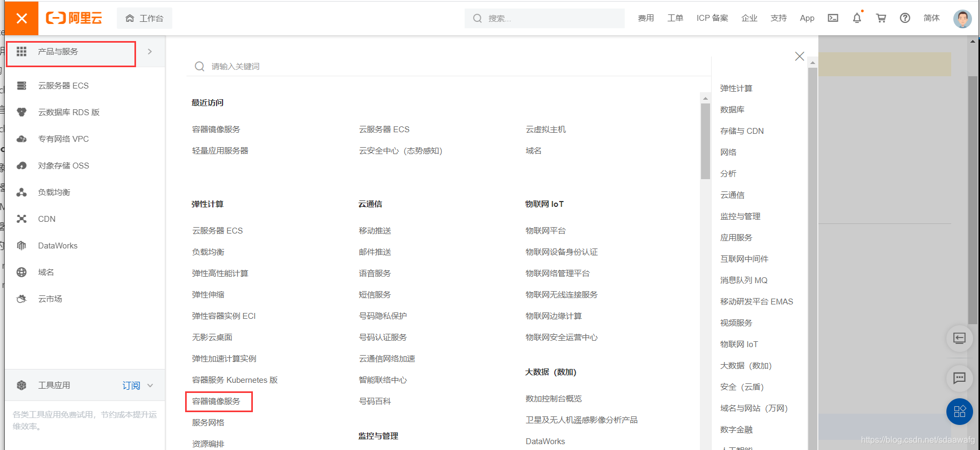Open 云安全中心 (态势感知) link
The image size is (980, 450).
click(x=401, y=150)
